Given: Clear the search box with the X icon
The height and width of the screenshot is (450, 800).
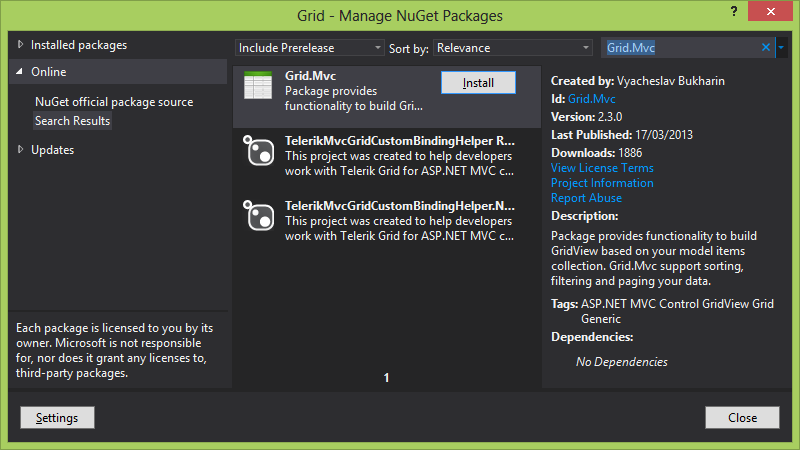Looking at the screenshot, I should [766, 47].
